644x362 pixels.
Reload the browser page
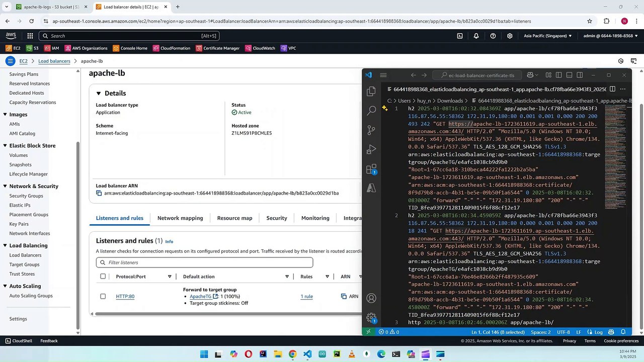(31, 21)
